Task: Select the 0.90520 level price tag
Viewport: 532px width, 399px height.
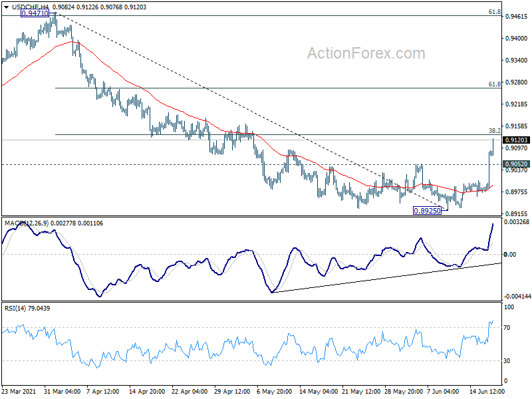Action: pyautogui.click(x=516, y=164)
